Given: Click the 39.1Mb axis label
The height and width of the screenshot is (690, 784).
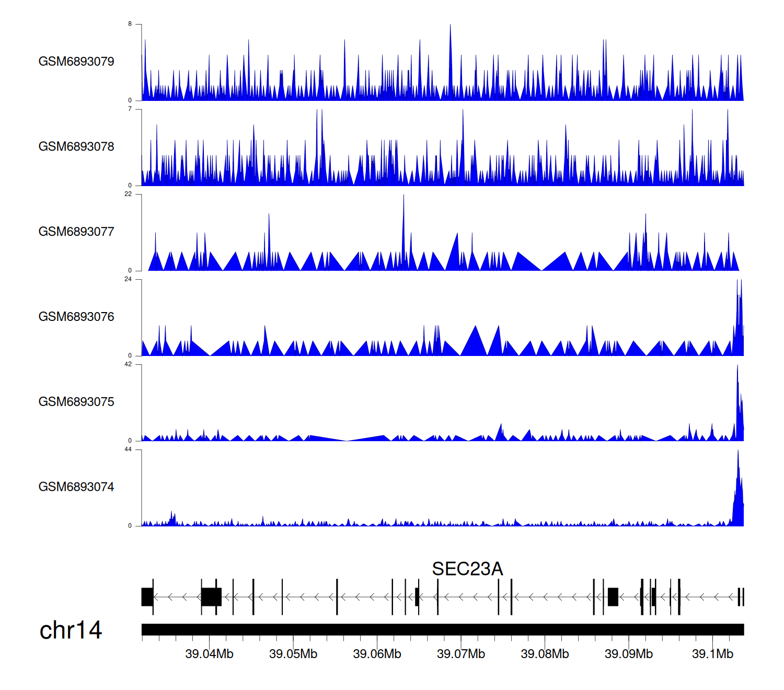Looking at the screenshot, I should click(x=712, y=654).
